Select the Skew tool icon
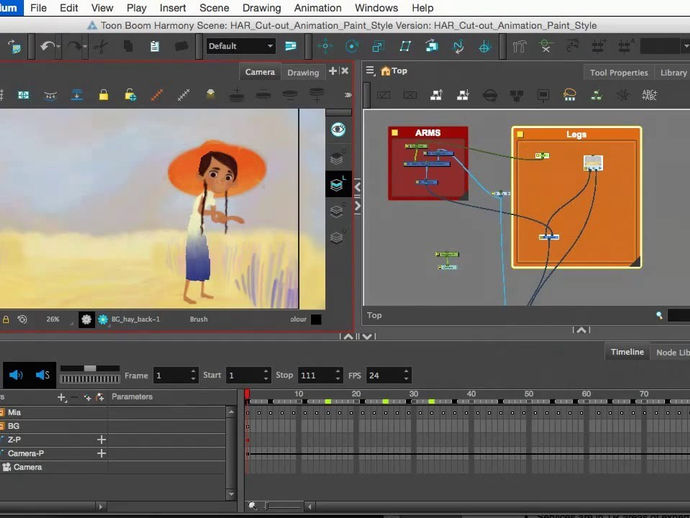 [x=405, y=46]
